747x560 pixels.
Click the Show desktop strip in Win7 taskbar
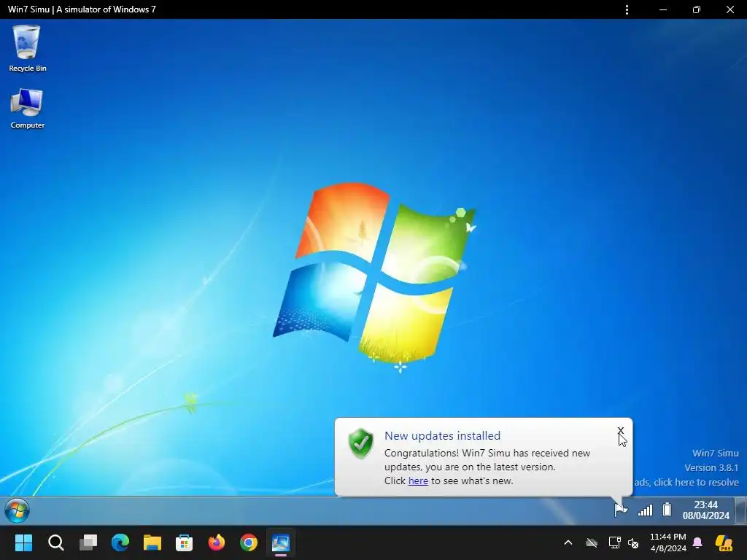click(740, 510)
